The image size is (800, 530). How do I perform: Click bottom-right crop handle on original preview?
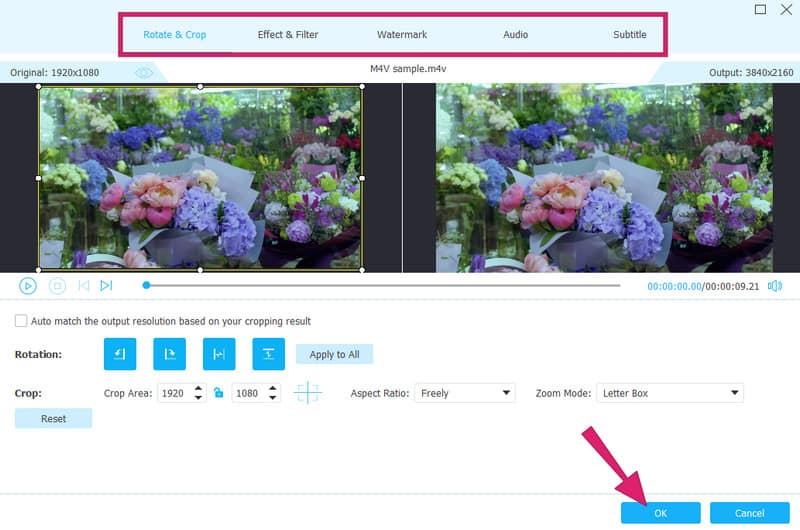pyautogui.click(x=362, y=269)
